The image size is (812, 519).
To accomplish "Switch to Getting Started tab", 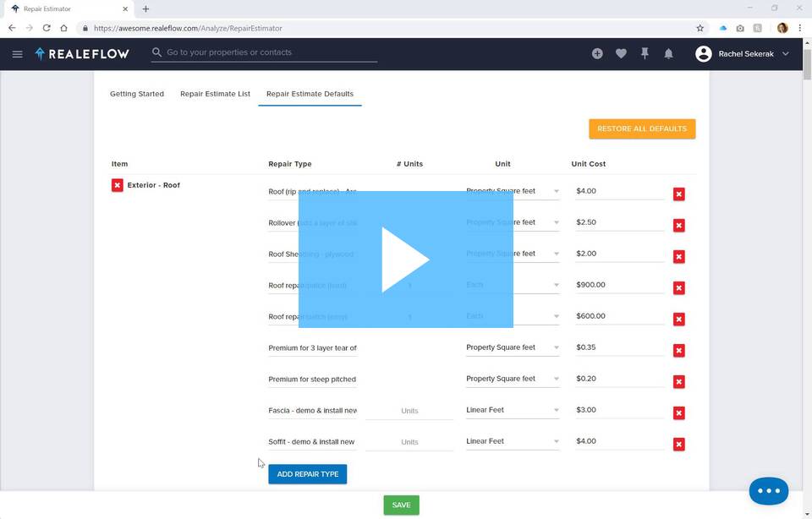I will point(137,94).
